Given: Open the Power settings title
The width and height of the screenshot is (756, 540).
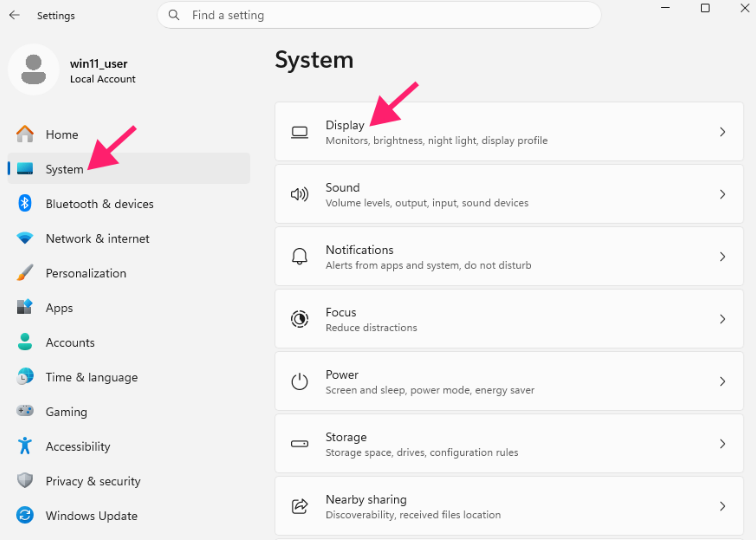Looking at the screenshot, I should tap(342, 374).
